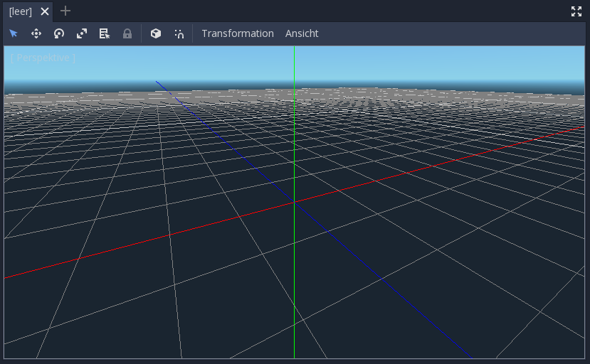The image size is (590, 364).
Task: Pick the Scale mode tool
Action: (x=82, y=33)
